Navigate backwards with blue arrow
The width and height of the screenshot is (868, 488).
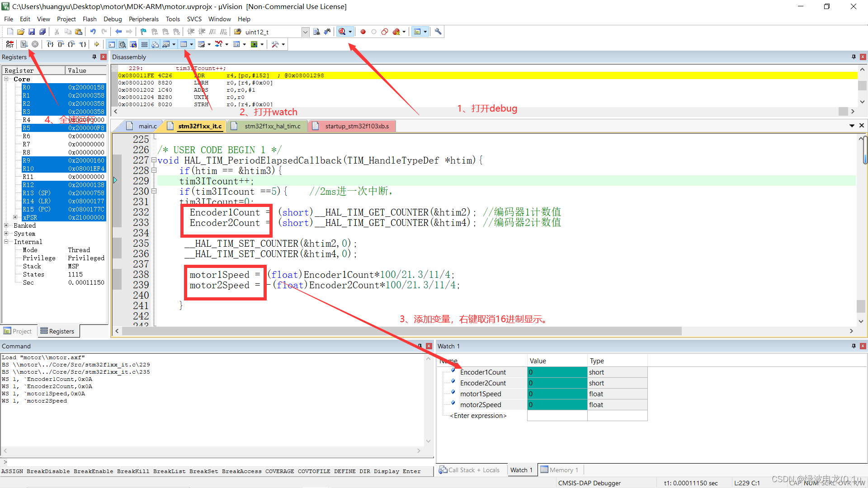click(118, 32)
